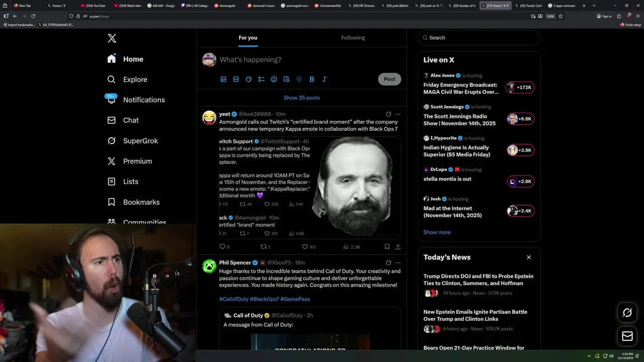Image resolution: width=644 pixels, height=362 pixels.
Task: Switch to the FBI Director browser tab
Action: 362,6
